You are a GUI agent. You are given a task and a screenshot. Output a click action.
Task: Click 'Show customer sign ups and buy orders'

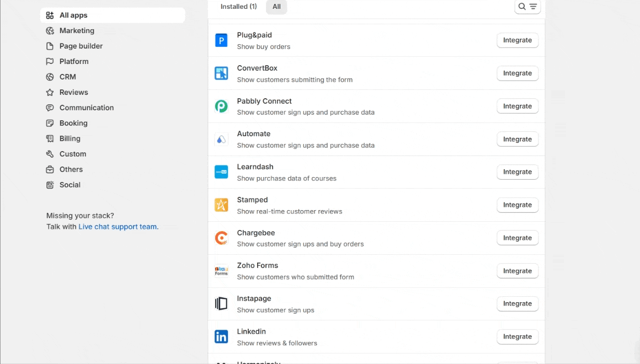point(300,244)
